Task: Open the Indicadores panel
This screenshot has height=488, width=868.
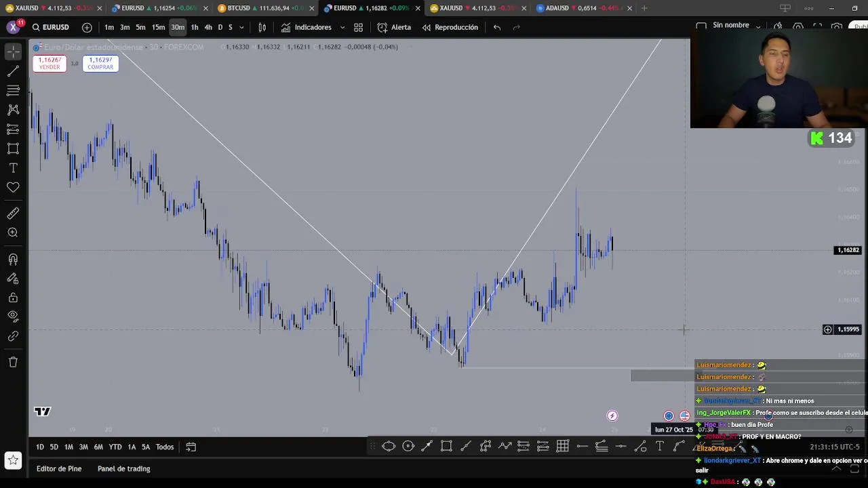Action: [307, 27]
